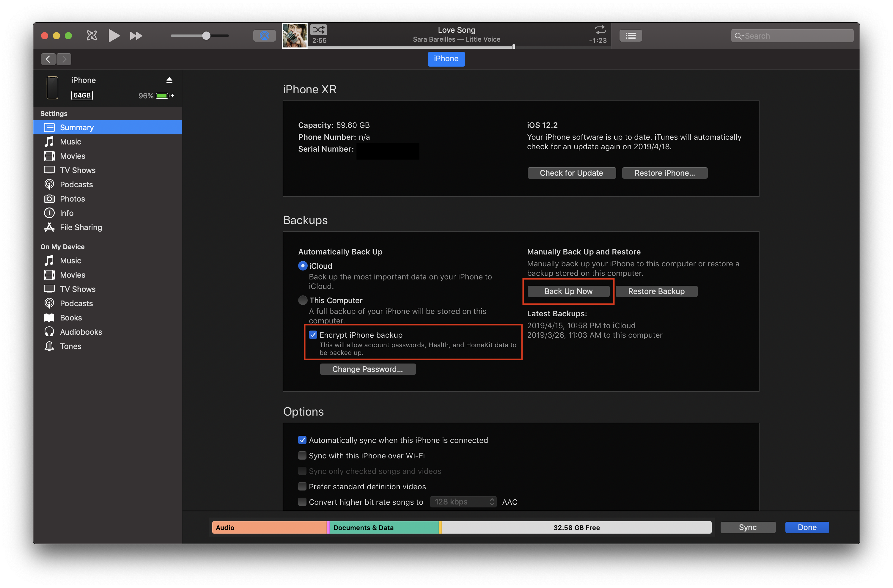Click the Audio segment in storage bar
The height and width of the screenshot is (588, 893).
(269, 527)
